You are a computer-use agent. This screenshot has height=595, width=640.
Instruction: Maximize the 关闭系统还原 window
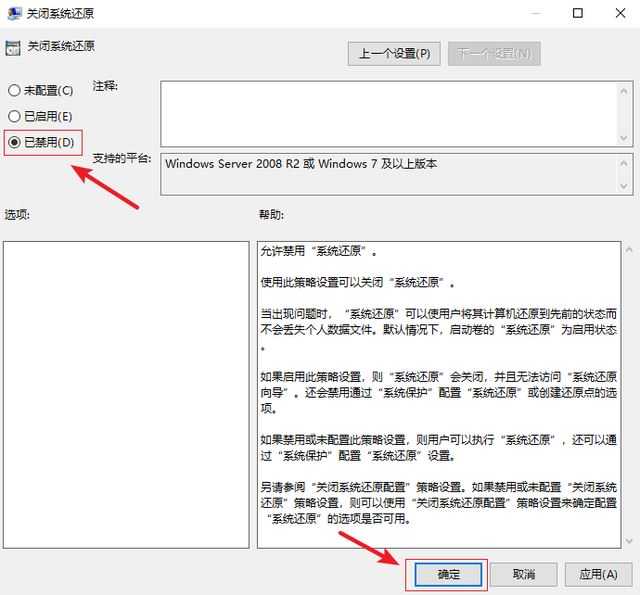(578, 13)
